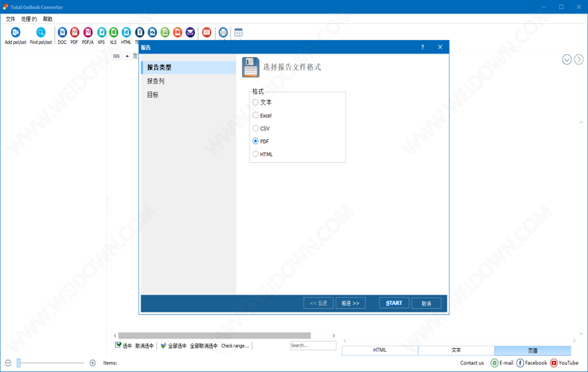
Task: Click the zoom slider at bottom left
Action: click(x=19, y=363)
